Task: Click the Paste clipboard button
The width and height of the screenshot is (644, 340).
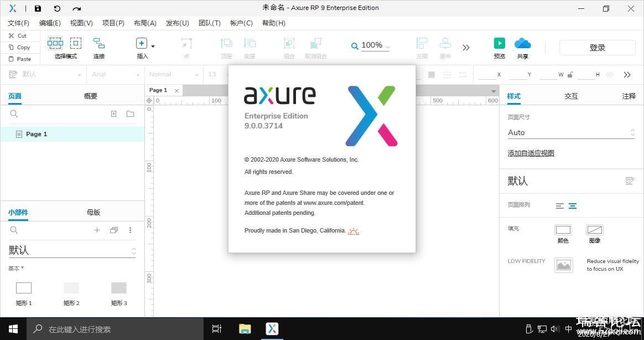Action: point(20,59)
